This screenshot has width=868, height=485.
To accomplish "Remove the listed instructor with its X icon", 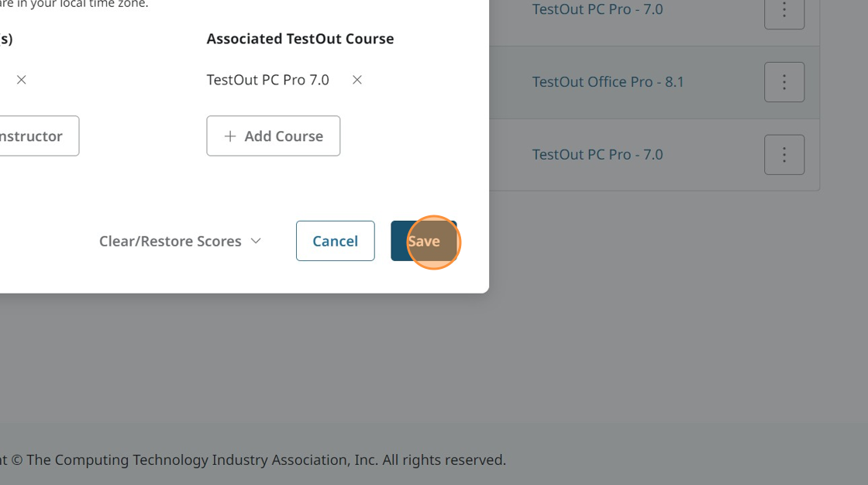I will [21, 80].
